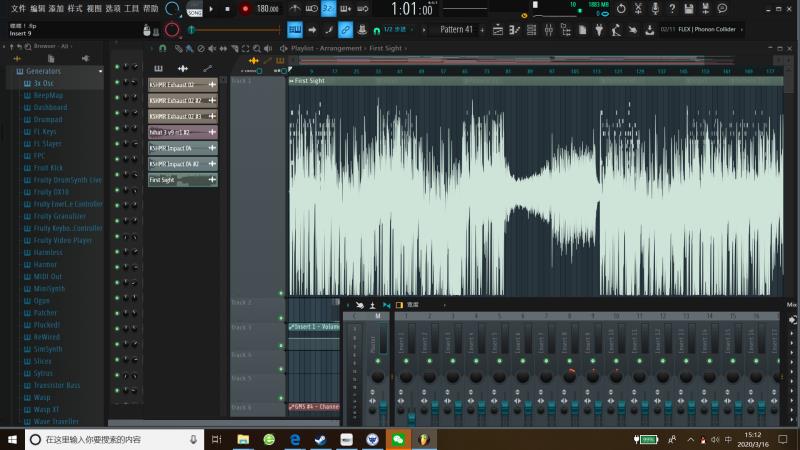Click the undo history icon
The image size is (800, 450).
[x=621, y=9]
